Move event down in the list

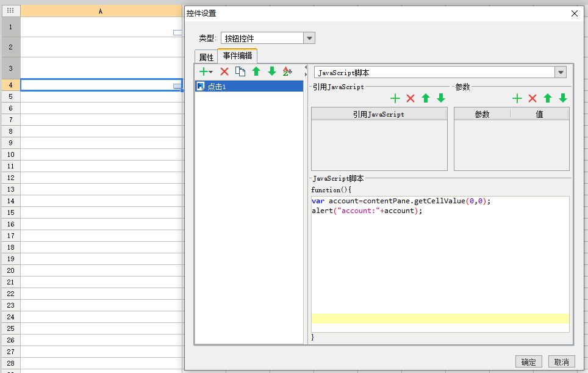272,71
